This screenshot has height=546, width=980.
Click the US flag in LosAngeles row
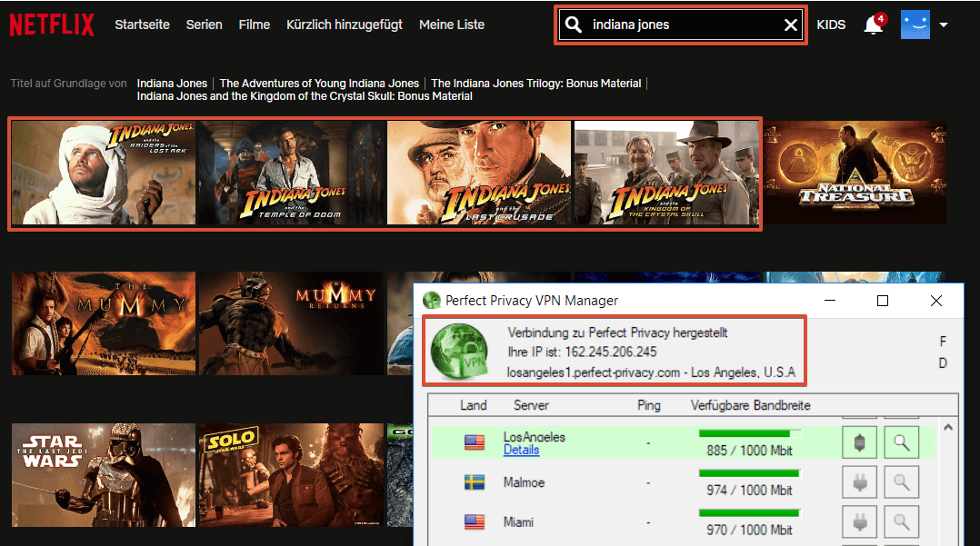(475, 442)
